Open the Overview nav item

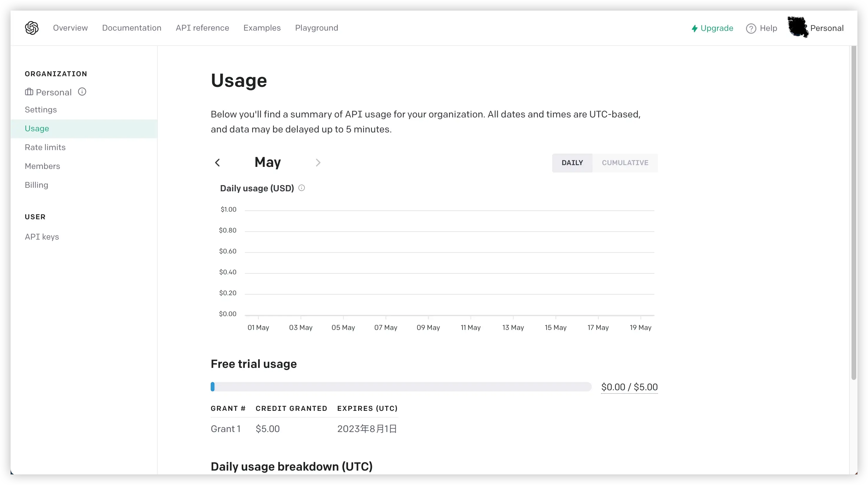70,28
